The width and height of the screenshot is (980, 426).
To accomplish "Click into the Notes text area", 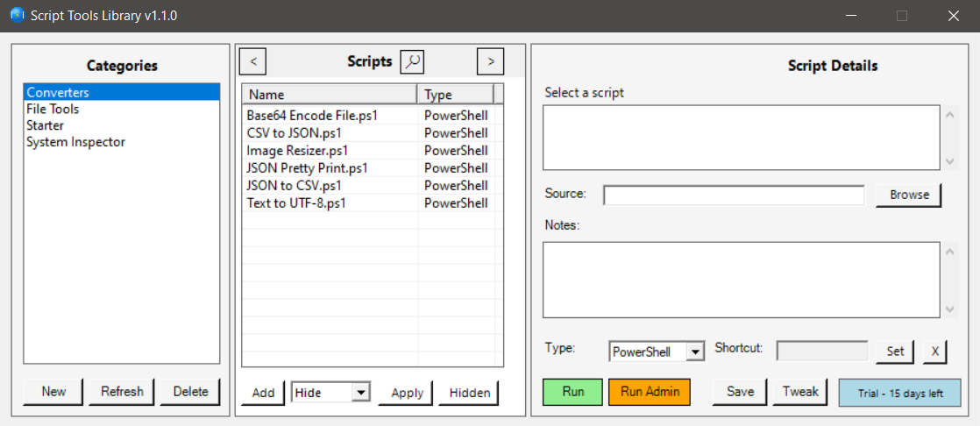I will (742, 280).
